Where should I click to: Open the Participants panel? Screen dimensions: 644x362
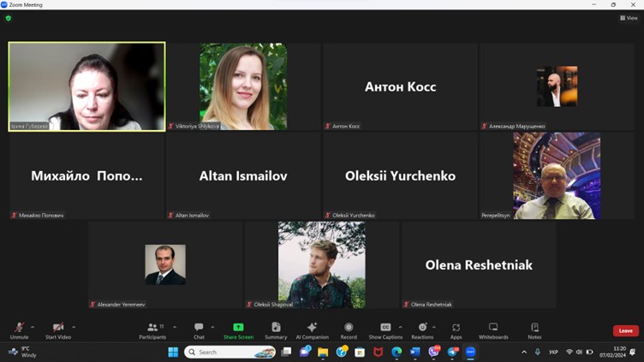(152, 329)
